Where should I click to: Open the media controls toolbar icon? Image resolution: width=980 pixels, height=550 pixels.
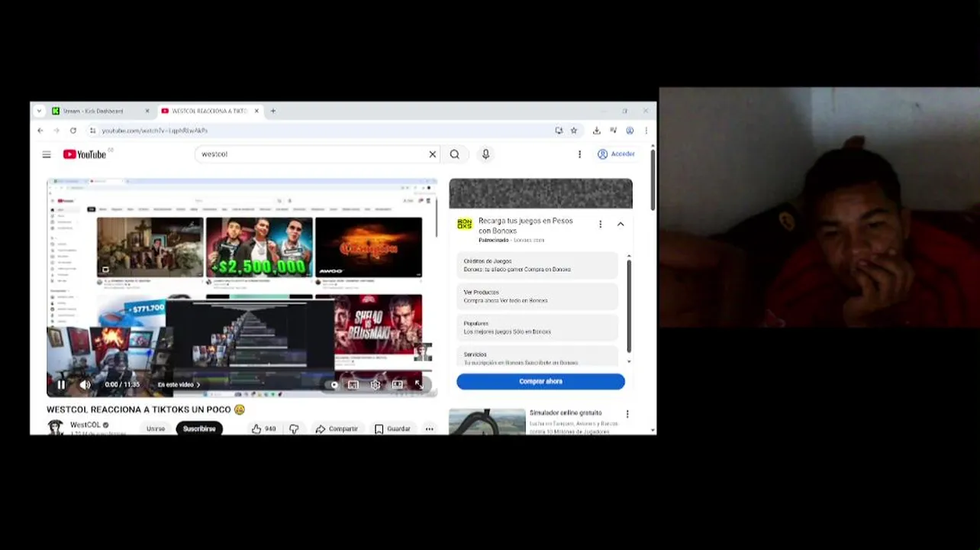point(613,131)
